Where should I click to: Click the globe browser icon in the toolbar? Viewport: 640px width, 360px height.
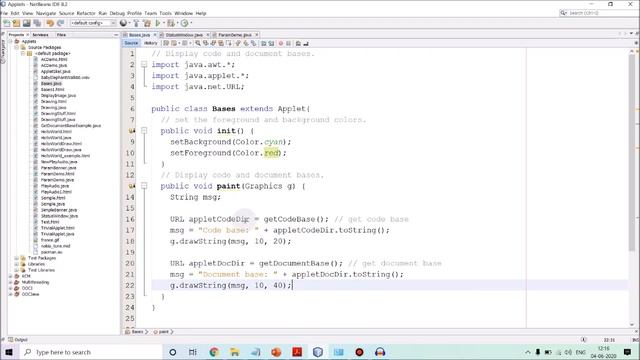click(123, 23)
